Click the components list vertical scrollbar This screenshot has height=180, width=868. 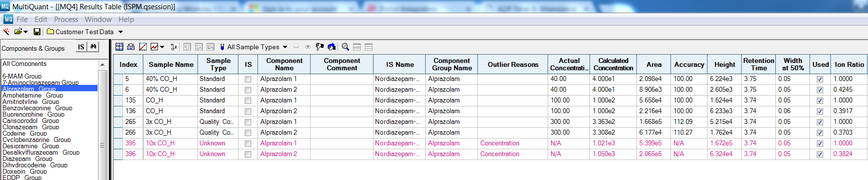102,122
